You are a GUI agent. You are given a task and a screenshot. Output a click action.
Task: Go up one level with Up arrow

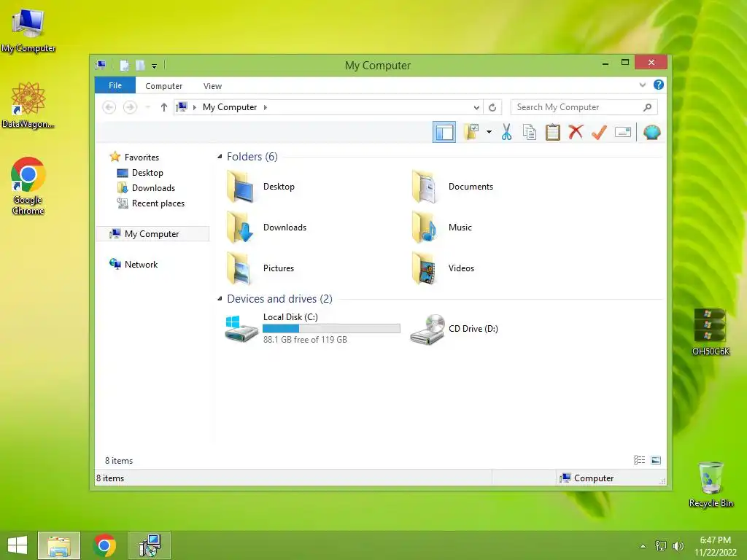click(164, 107)
